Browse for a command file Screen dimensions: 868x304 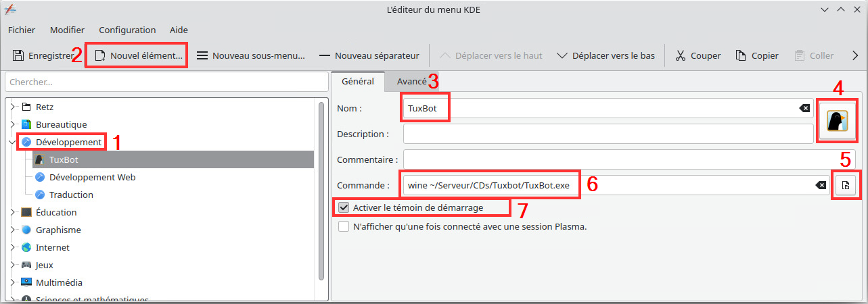[x=845, y=185]
